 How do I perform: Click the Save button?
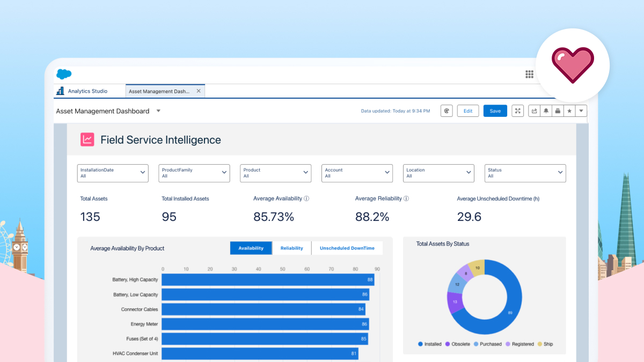(x=495, y=110)
